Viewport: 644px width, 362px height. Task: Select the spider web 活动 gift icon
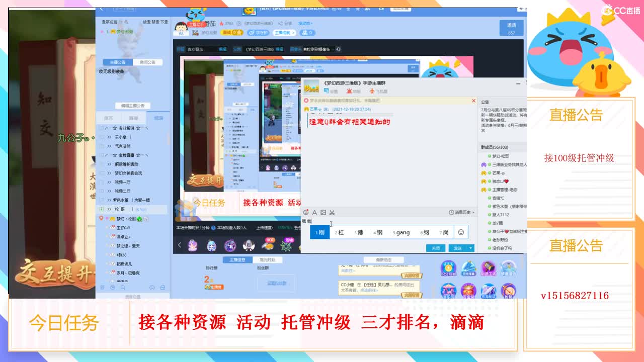pos(287,245)
